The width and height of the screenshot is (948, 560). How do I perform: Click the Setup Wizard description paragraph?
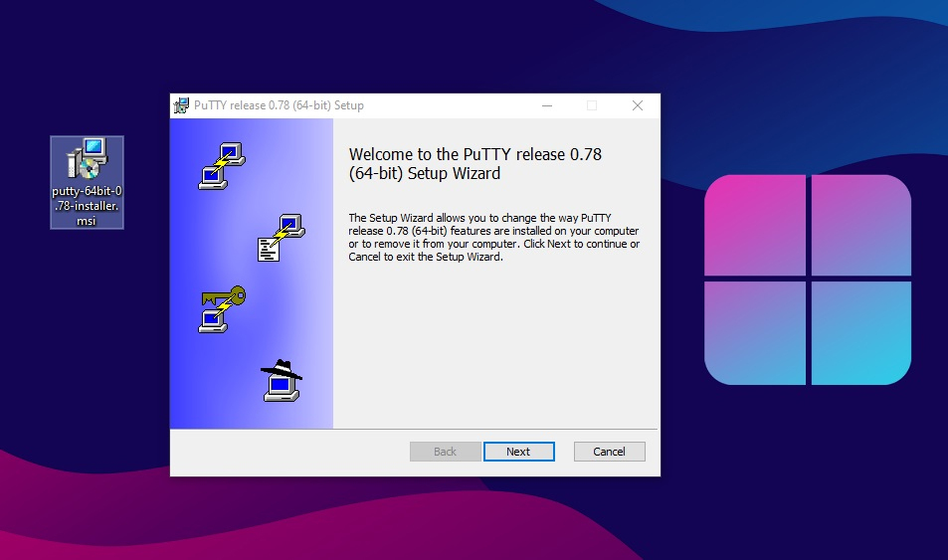pyautogui.click(x=493, y=237)
